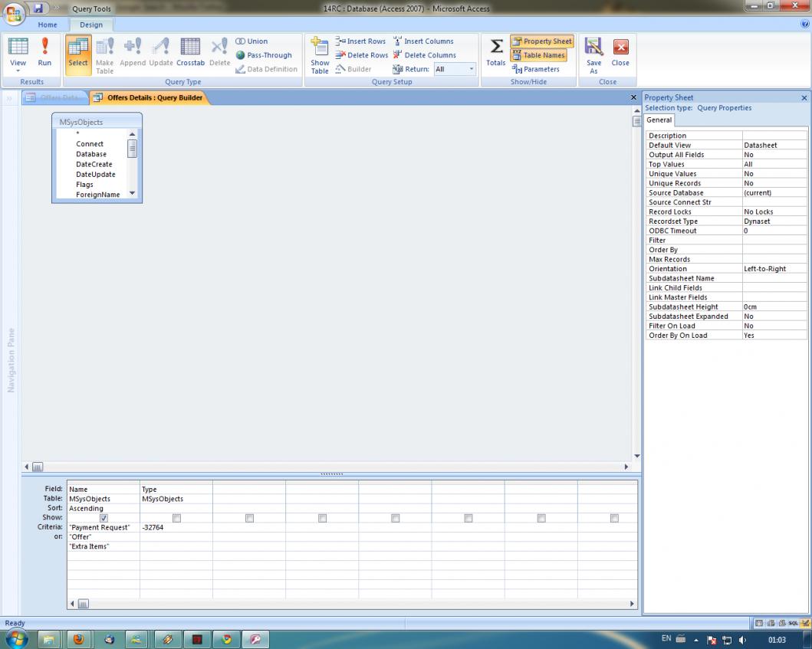Image resolution: width=812 pixels, height=649 pixels.
Task: Select the blurred document tab left of Offers Details
Action: tap(54, 97)
